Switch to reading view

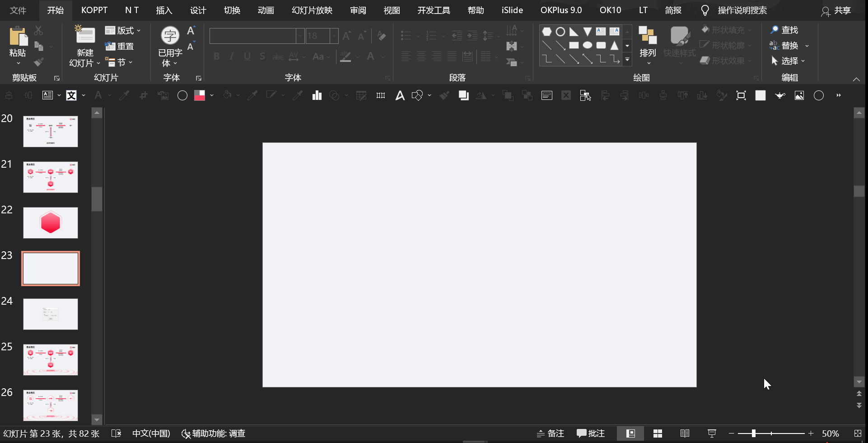685,434
